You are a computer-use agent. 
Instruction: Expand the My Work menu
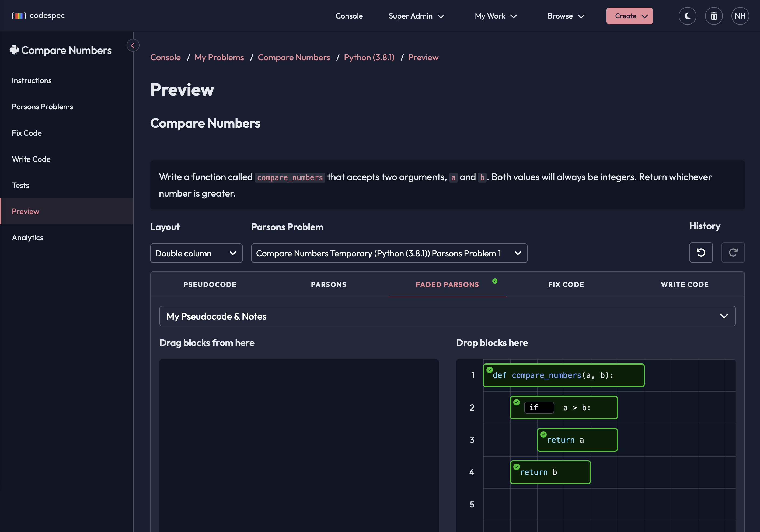pyautogui.click(x=496, y=16)
